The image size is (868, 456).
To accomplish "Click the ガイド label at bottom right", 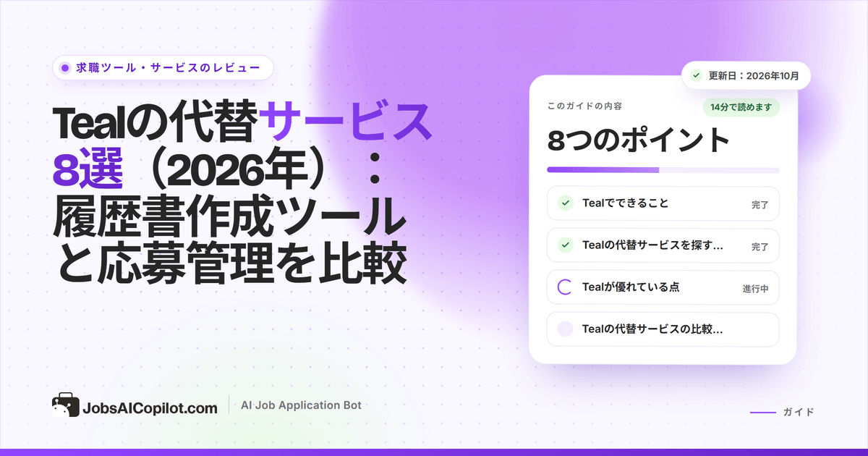I will point(799,412).
